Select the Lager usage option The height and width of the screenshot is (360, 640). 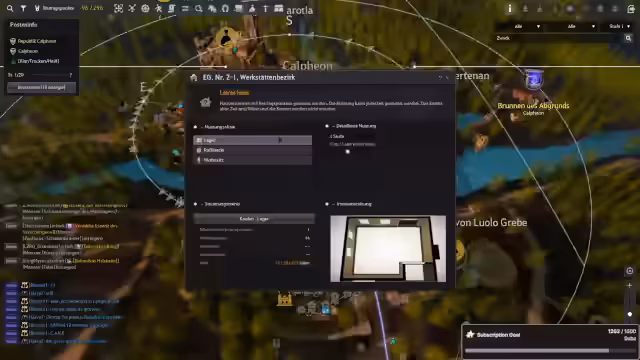tap(253, 140)
